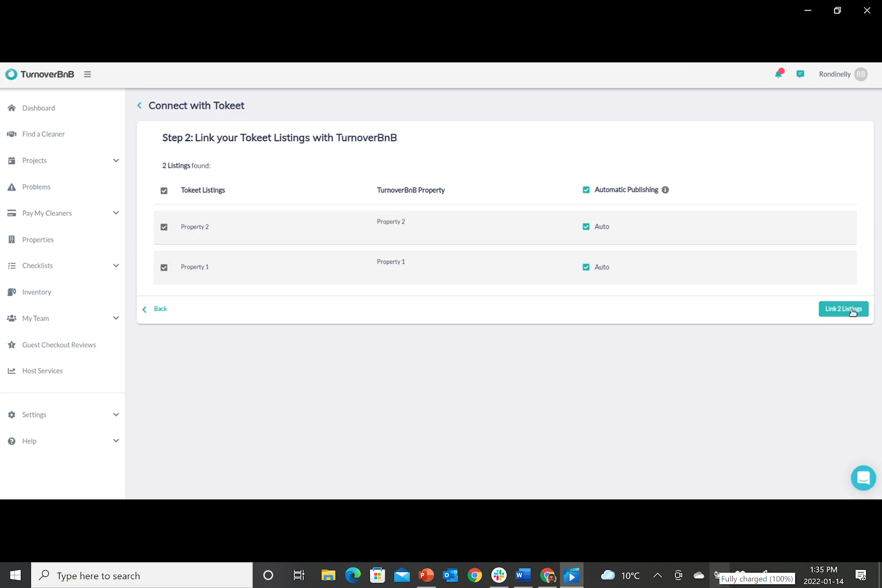The image size is (882, 588).
Task: Click the Problems warning triangle icon
Action: point(12,187)
